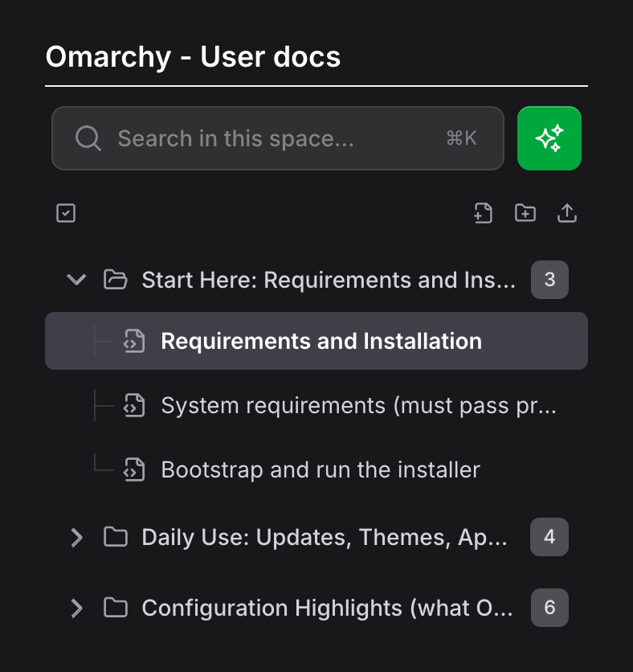This screenshot has height=672, width=633.
Task: Click count badge 4 on Daily Use
Action: tap(549, 537)
